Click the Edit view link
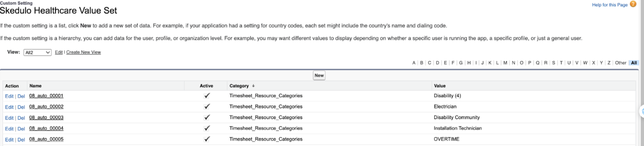The width and height of the screenshot is (644, 146). (x=59, y=52)
